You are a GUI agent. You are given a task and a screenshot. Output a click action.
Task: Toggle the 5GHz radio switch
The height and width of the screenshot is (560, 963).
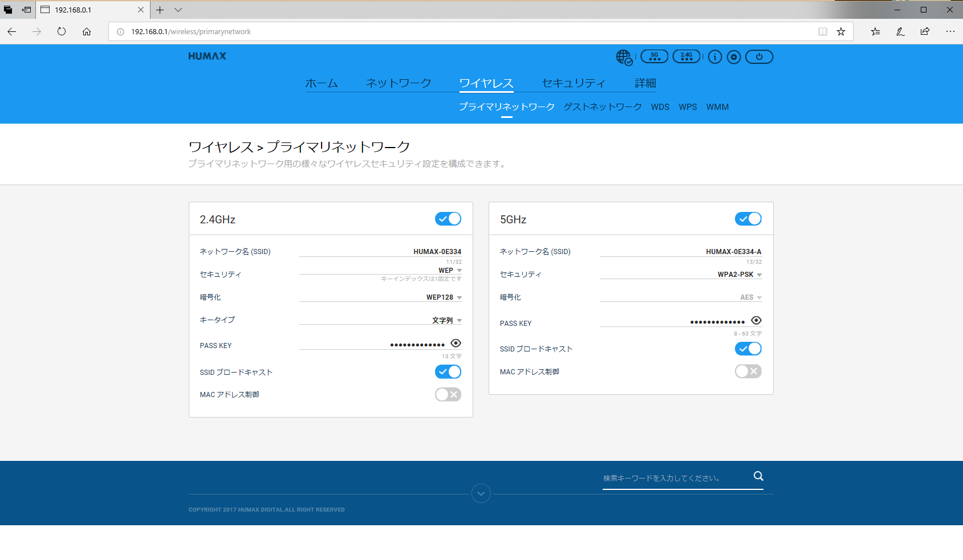pos(748,219)
